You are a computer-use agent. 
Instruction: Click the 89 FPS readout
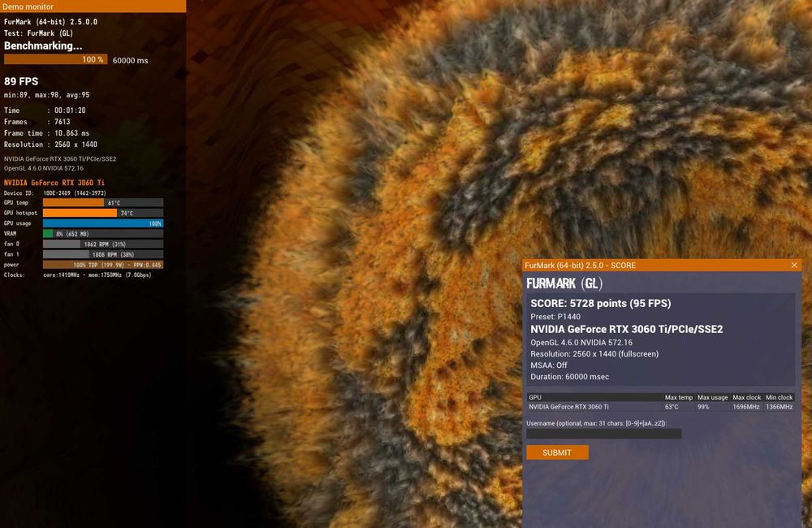pos(21,81)
